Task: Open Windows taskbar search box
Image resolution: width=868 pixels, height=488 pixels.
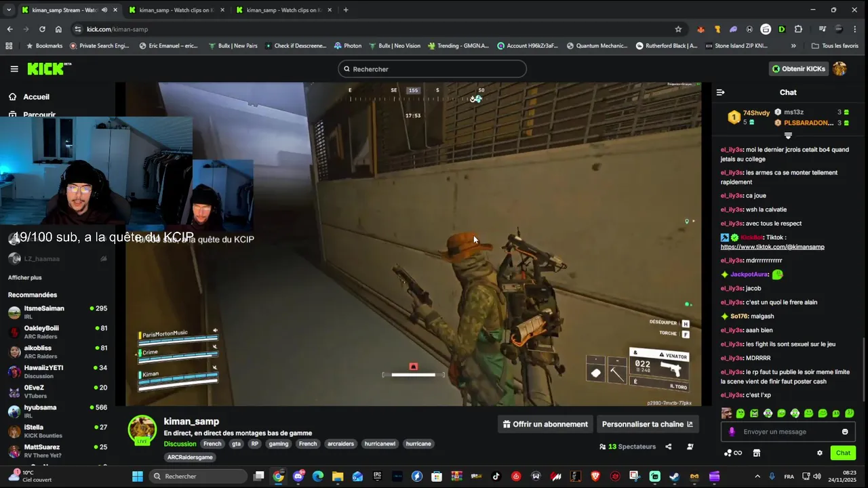Action: tap(198, 476)
